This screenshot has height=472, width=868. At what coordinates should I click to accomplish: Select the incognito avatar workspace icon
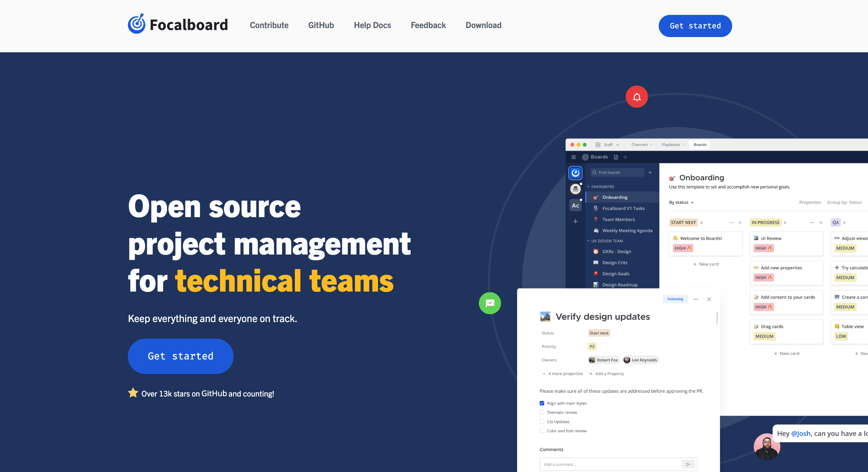click(x=575, y=189)
